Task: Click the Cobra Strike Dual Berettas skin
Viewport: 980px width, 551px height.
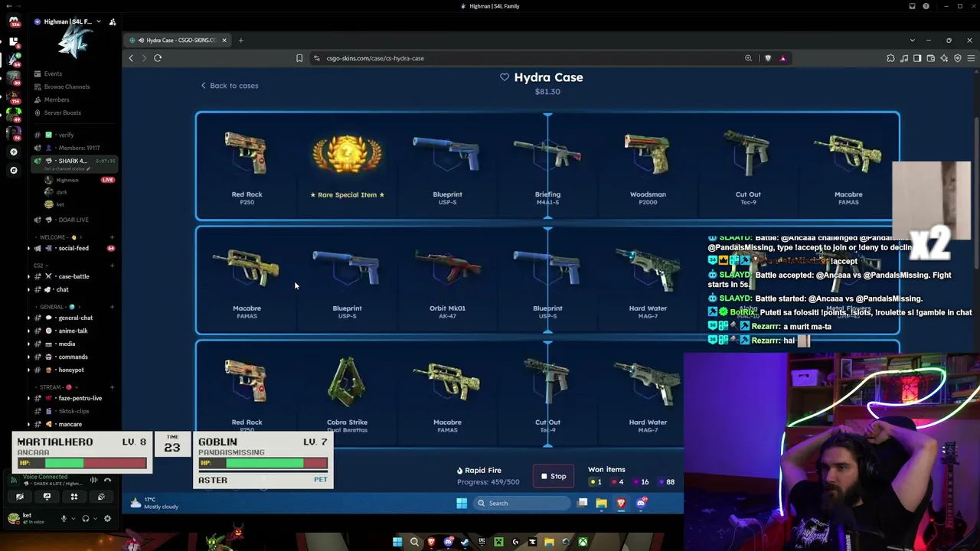Action: click(x=347, y=394)
